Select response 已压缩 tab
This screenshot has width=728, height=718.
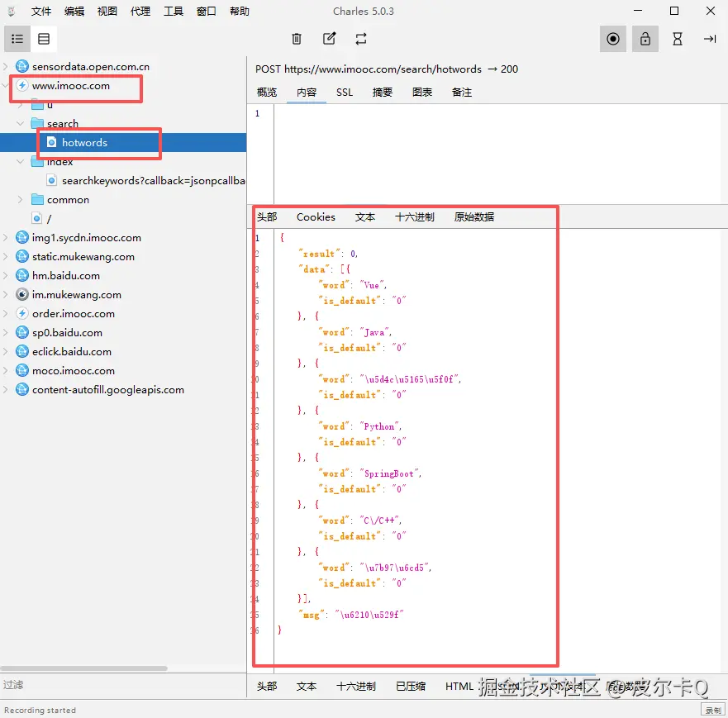(x=411, y=686)
